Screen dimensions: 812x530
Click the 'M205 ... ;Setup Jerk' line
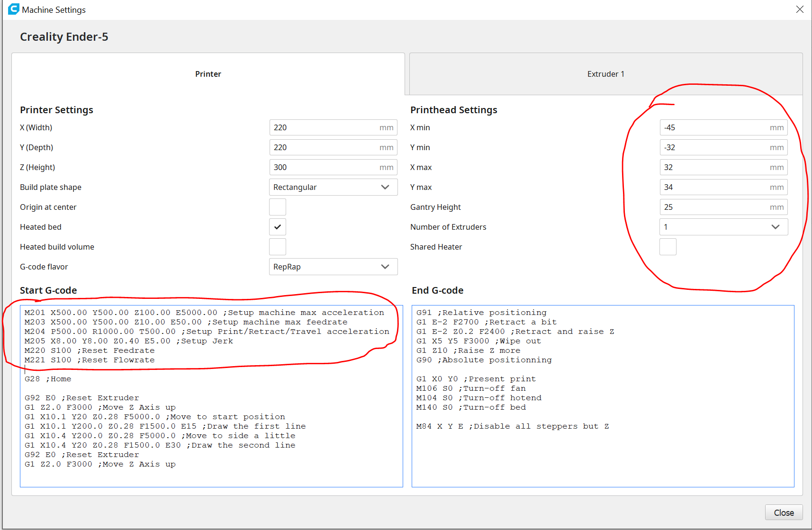(x=129, y=341)
